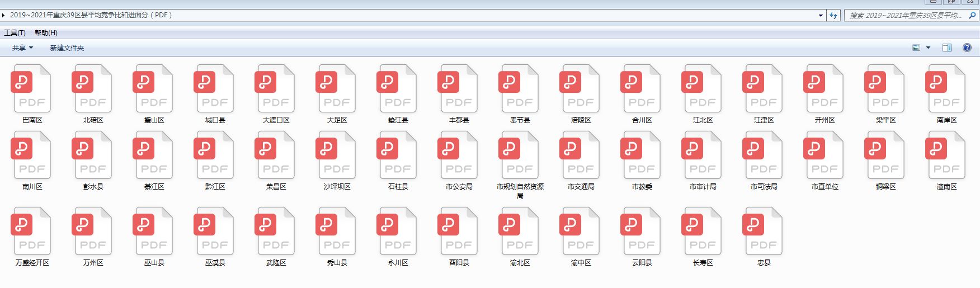Viewport: 980px width, 288px height.
Task: Select the 云阳县 PDF file icon
Action: tap(641, 231)
